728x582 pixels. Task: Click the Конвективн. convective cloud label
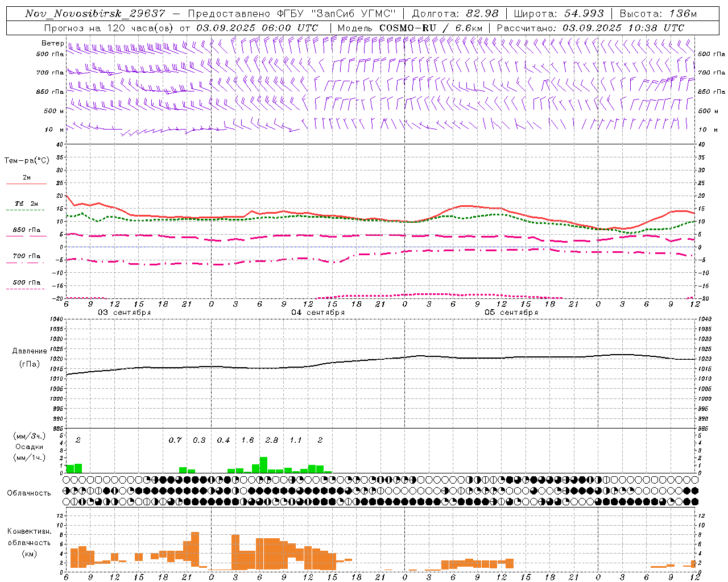[x=29, y=531]
